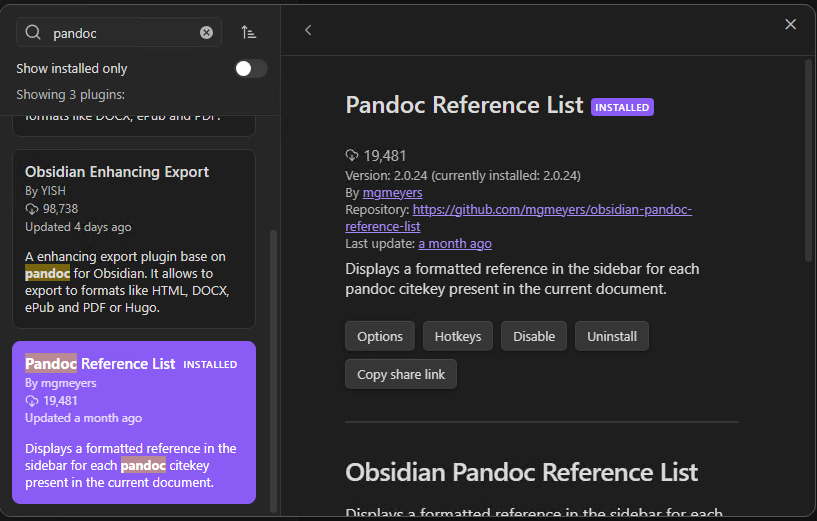
Task: Click the download icon beside 98,738
Action: 32,209
